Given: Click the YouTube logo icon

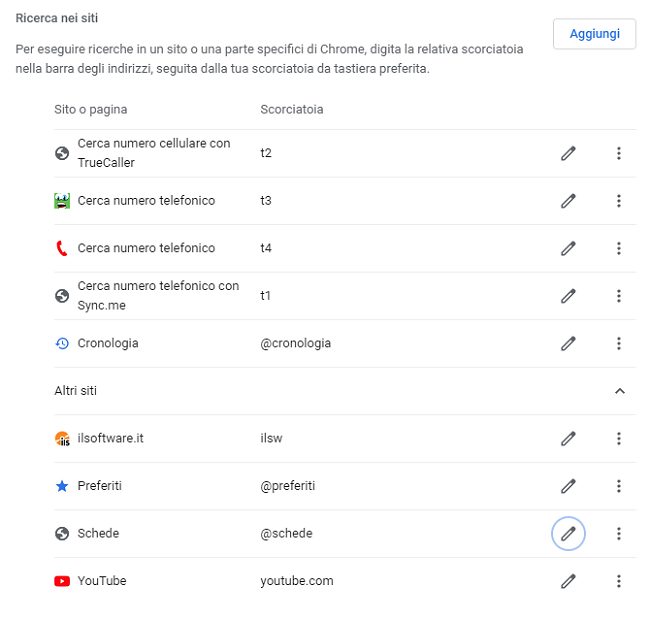Looking at the screenshot, I should (x=62, y=581).
